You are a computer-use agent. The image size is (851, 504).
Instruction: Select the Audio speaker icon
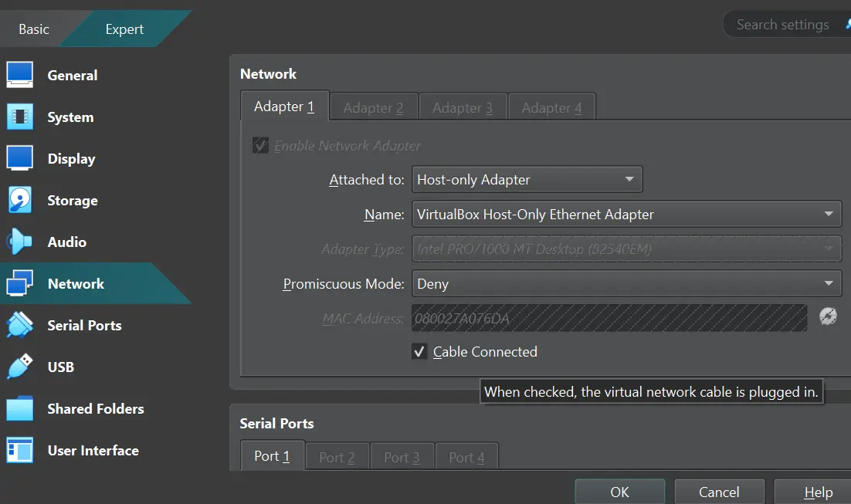[20, 242]
